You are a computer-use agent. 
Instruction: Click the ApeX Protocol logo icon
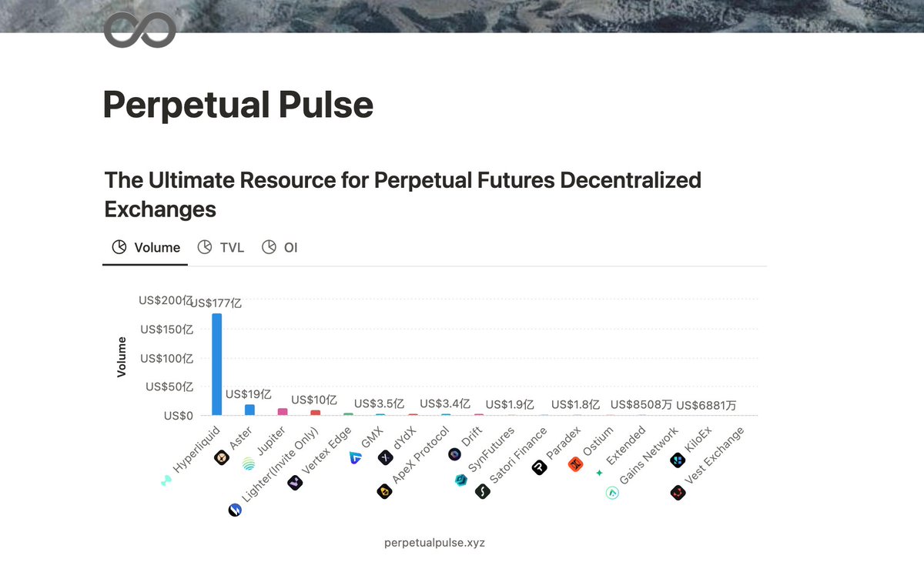click(383, 490)
